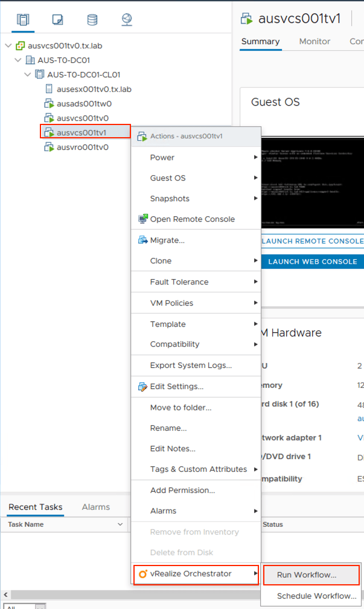Switch to the Alarms tab

(x=96, y=507)
